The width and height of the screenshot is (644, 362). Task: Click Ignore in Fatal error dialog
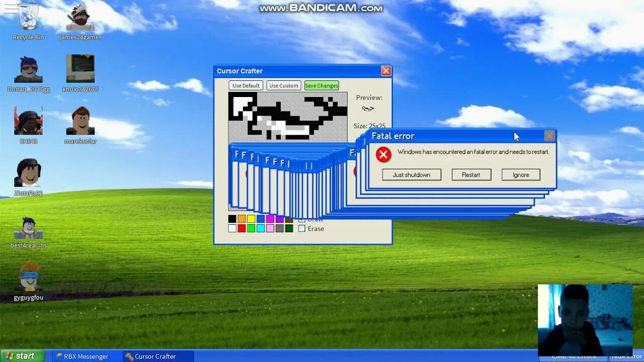click(x=521, y=174)
